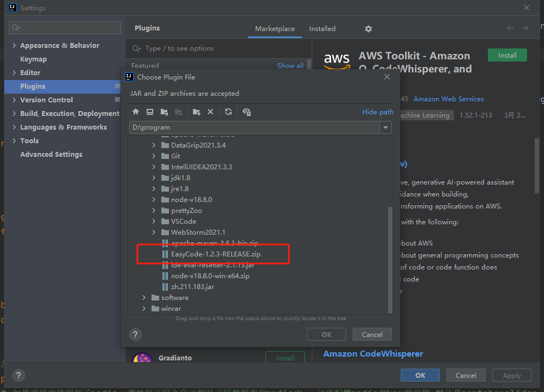Switch to Installed tab
This screenshot has width=544, height=392.
(x=322, y=29)
